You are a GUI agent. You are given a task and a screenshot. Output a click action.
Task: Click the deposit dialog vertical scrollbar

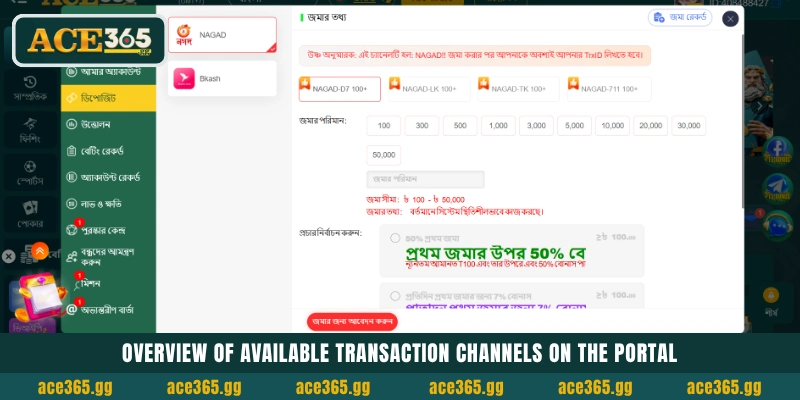[x=742, y=121]
